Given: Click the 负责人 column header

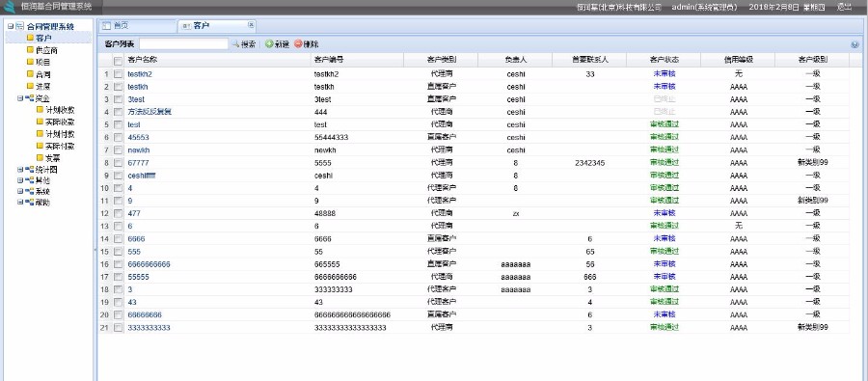Looking at the screenshot, I should pos(515,60).
